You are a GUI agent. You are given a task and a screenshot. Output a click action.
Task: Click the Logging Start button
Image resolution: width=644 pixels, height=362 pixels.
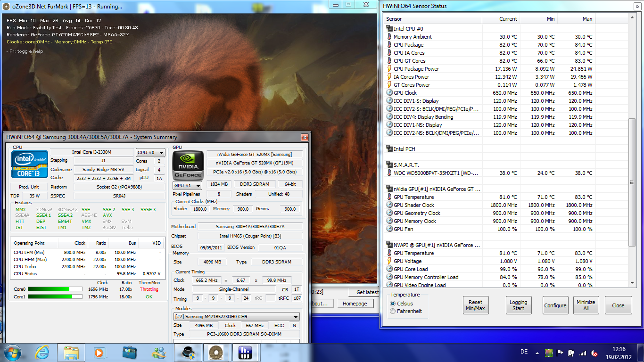[x=518, y=305]
